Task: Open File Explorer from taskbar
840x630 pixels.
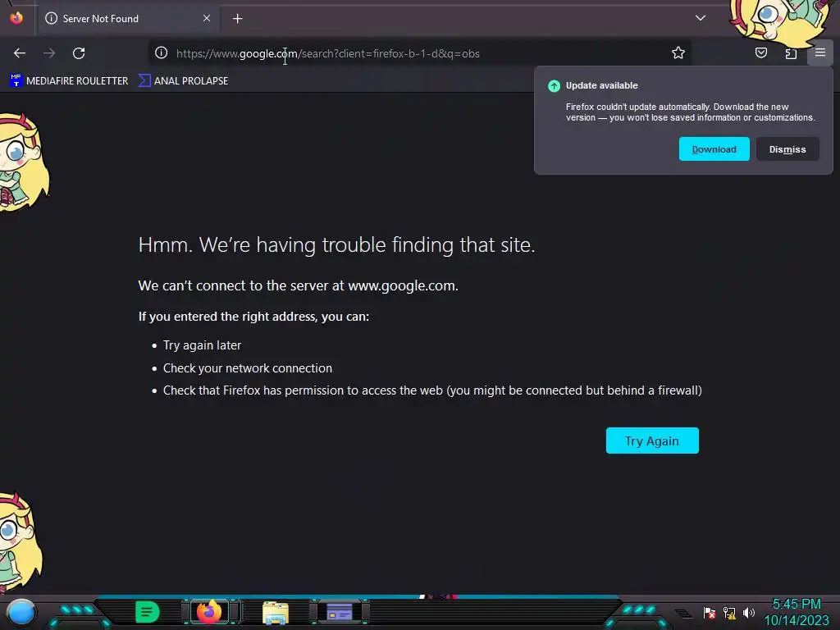Action: (x=276, y=612)
